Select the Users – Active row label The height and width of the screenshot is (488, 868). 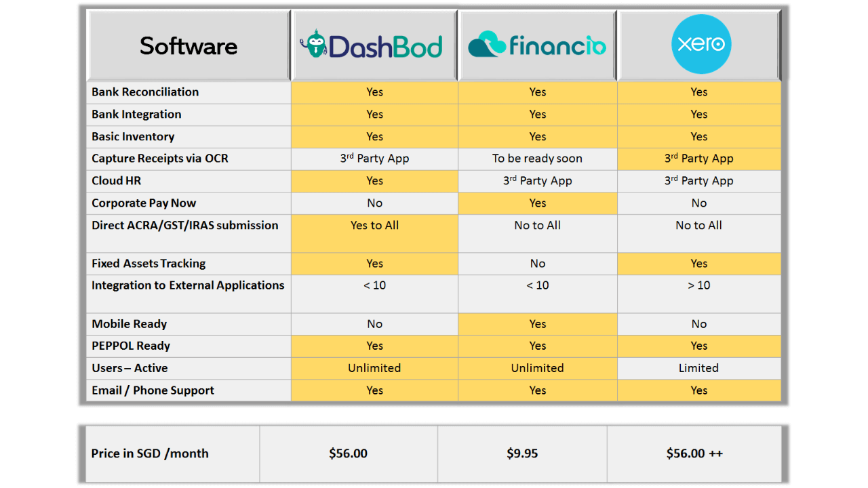click(130, 368)
